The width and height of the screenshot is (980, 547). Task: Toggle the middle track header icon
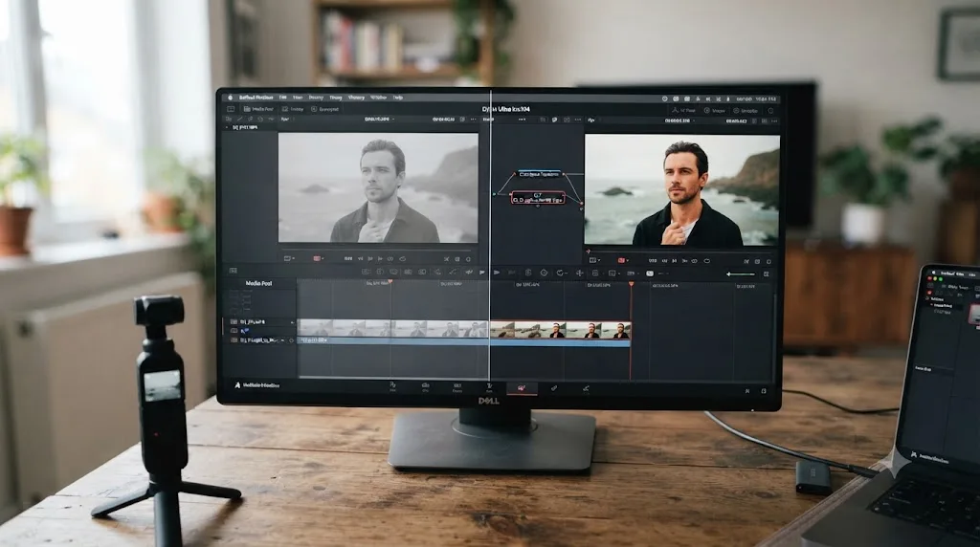(x=234, y=330)
